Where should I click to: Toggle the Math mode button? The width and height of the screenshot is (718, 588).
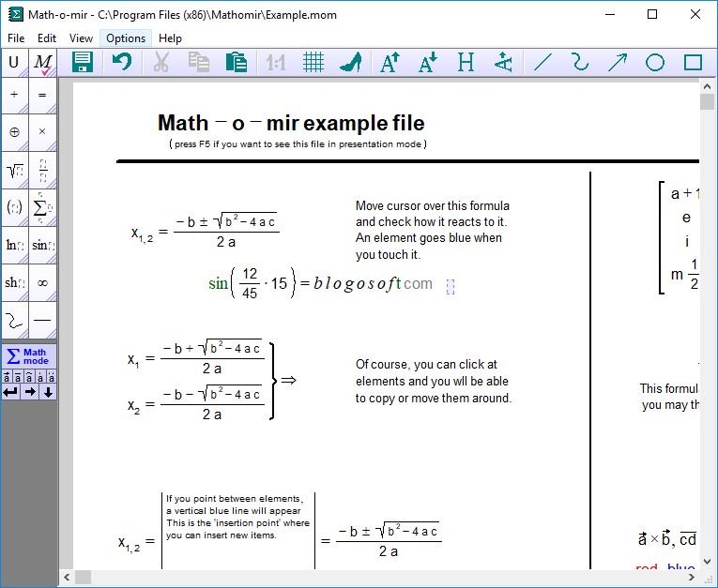pos(29,356)
